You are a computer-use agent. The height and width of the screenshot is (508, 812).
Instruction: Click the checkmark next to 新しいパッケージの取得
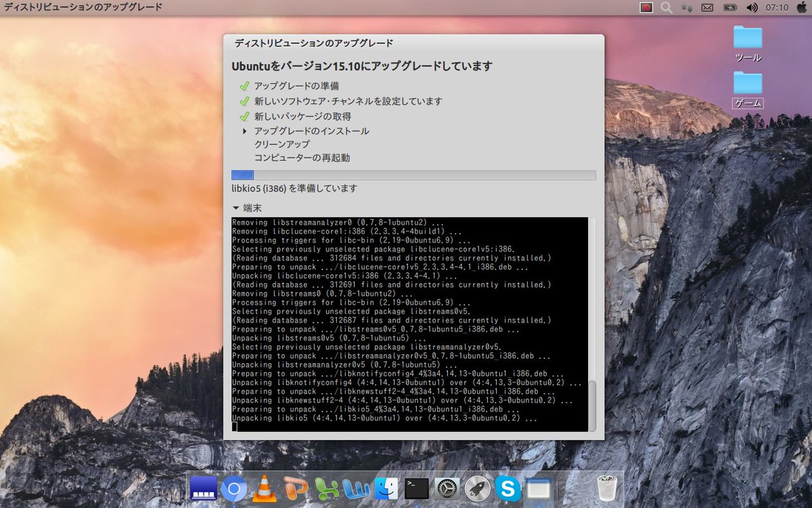tap(244, 116)
